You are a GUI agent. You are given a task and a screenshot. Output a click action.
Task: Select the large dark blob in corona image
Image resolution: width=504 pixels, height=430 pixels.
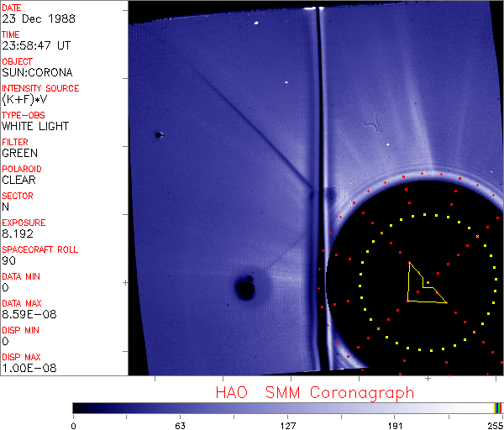pos(245,288)
